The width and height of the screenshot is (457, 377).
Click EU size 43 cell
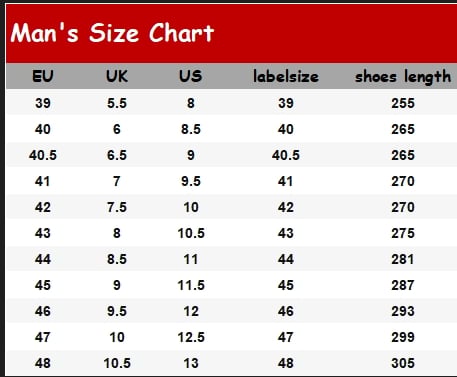(x=43, y=233)
